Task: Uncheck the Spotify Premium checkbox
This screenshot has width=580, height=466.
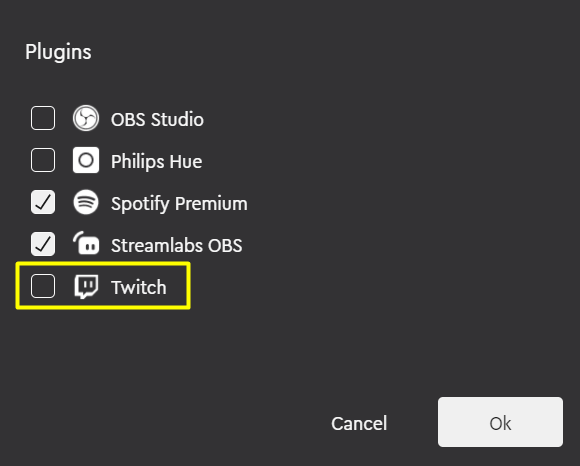Action: click(43, 202)
